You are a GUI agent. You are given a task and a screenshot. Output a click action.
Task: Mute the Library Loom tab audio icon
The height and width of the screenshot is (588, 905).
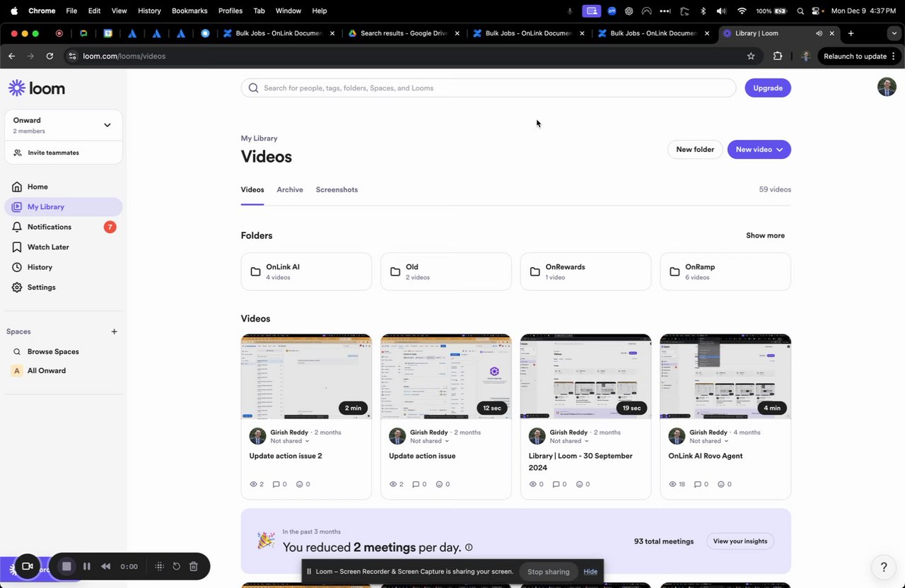coord(819,33)
